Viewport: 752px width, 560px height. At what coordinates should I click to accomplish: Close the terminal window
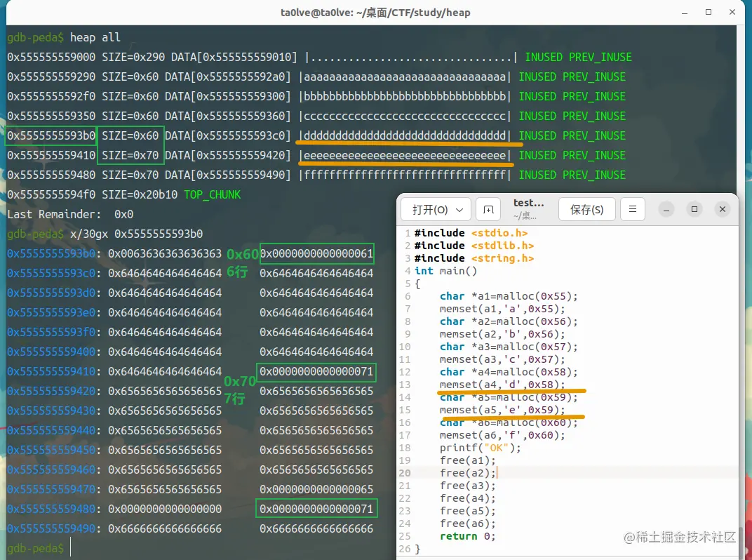(x=732, y=13)
